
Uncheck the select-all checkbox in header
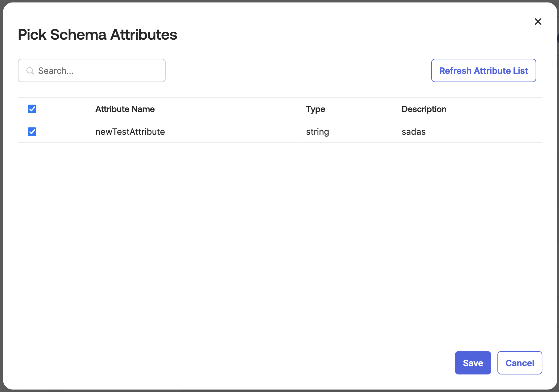32,109
